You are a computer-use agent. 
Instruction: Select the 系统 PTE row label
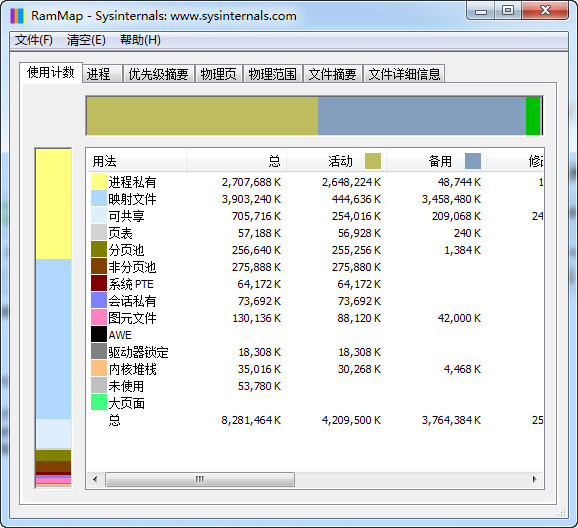(131, 284)
